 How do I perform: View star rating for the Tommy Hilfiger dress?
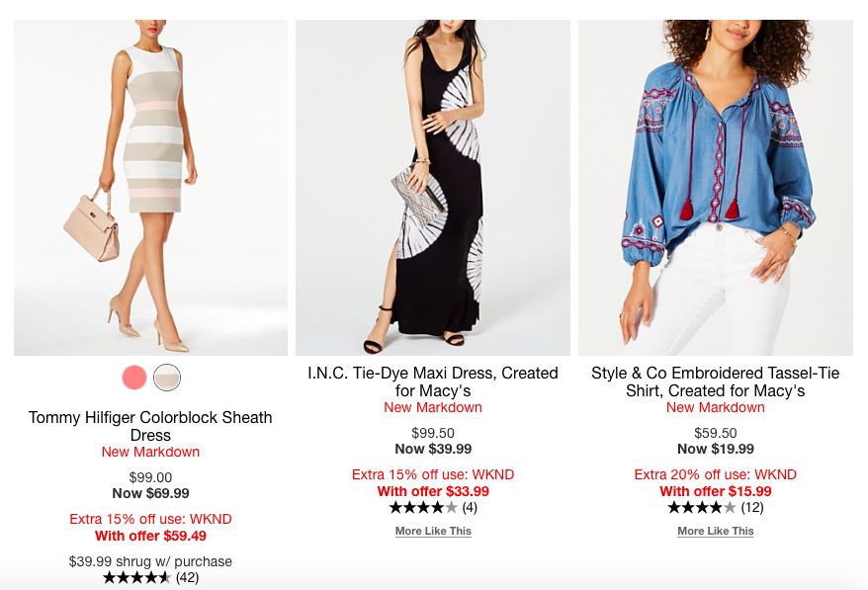point(136,578)
